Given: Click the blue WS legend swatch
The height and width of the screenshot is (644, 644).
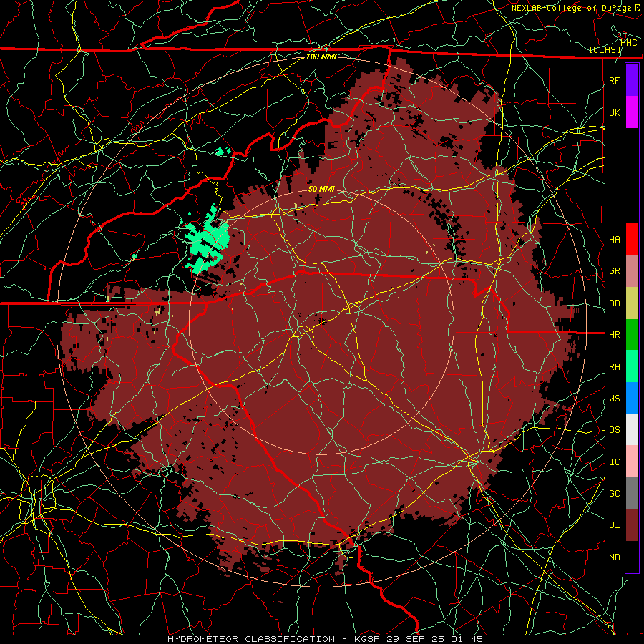Looking at the screenshot, I should point(632,398).
